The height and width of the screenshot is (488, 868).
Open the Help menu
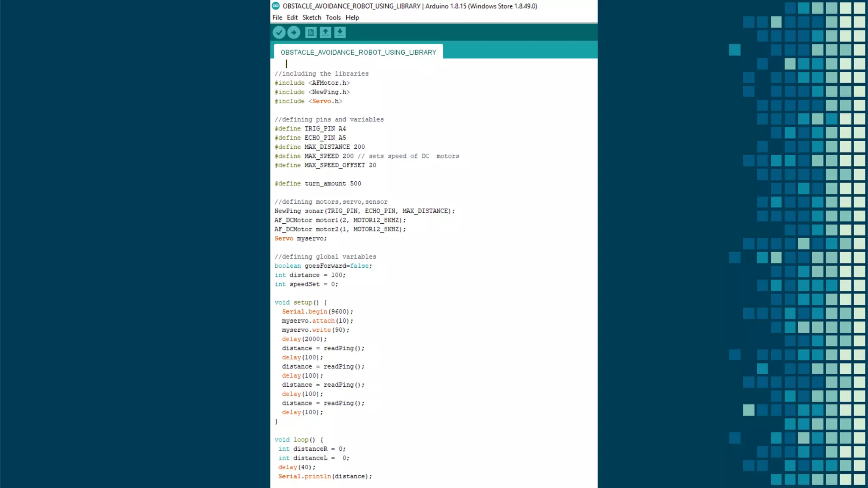click(x=352, y=17)
